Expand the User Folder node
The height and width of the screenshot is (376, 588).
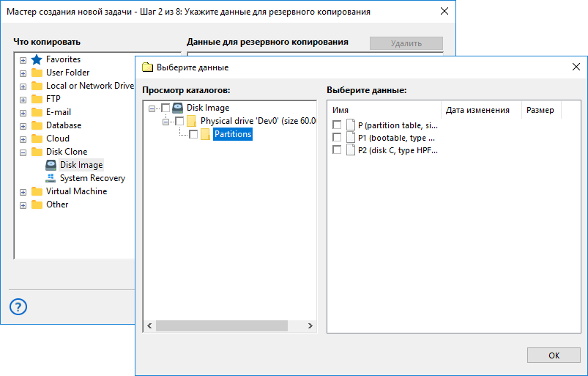click(23, 73)
